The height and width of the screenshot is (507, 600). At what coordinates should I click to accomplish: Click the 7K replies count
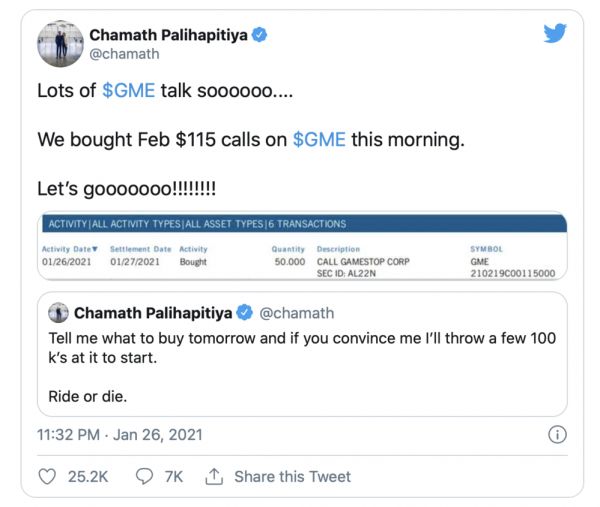click(x=173, y=477)
